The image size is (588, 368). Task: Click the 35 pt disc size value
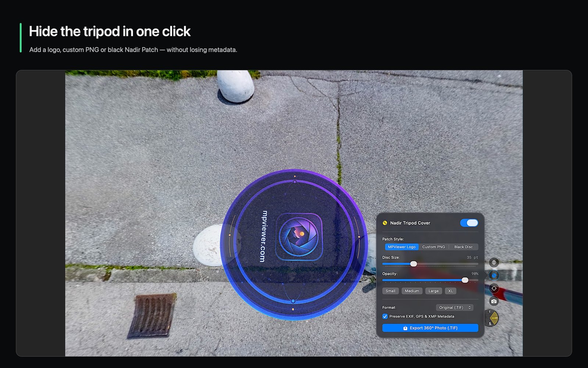pyautogui.click(x=472, y=258)
